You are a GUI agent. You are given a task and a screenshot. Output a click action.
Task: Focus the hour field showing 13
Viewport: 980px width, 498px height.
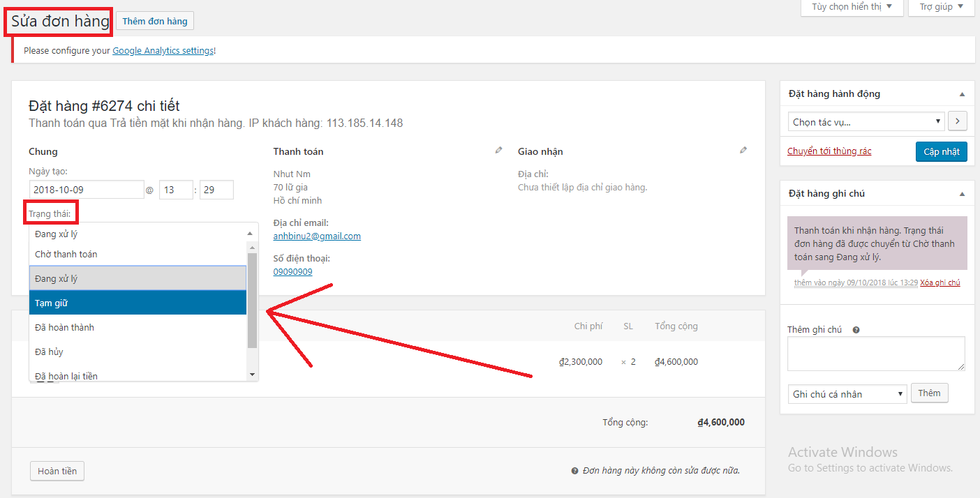point(176,190)
